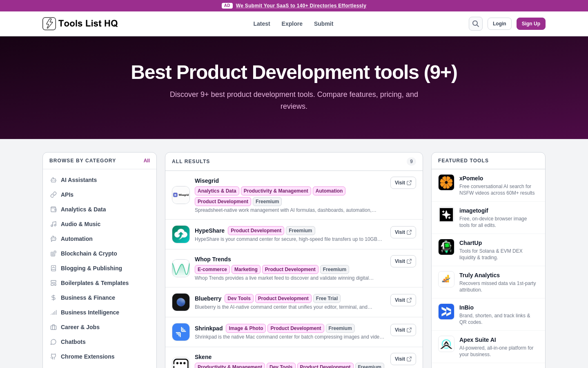Visit the Wisegrid tool

[403, 183]
